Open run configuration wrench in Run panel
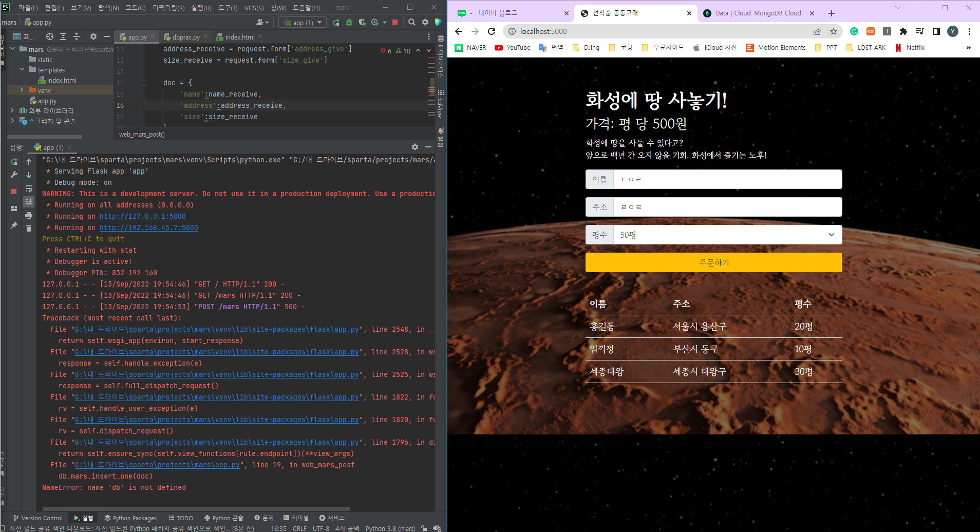The image size is (980, 532). pos(14,175)
